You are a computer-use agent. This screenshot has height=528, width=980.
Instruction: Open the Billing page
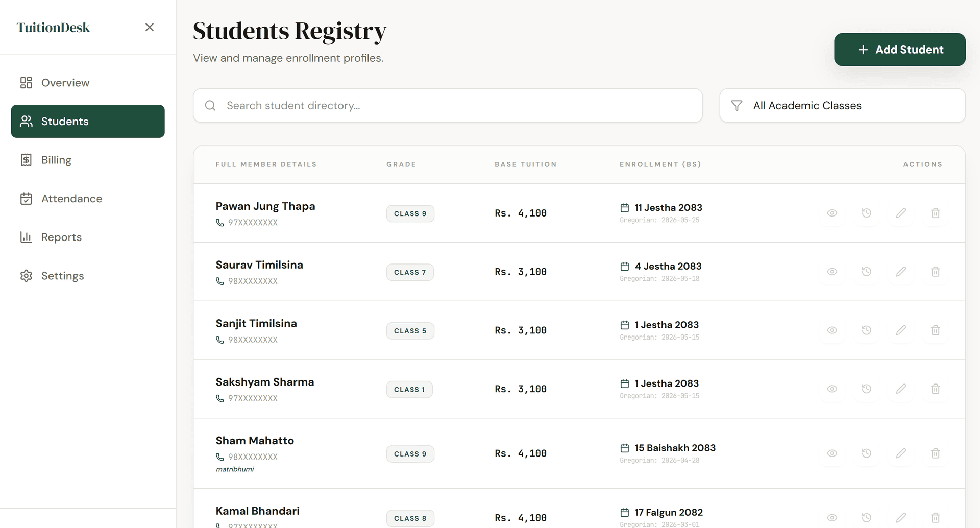(x=88, y=160)
